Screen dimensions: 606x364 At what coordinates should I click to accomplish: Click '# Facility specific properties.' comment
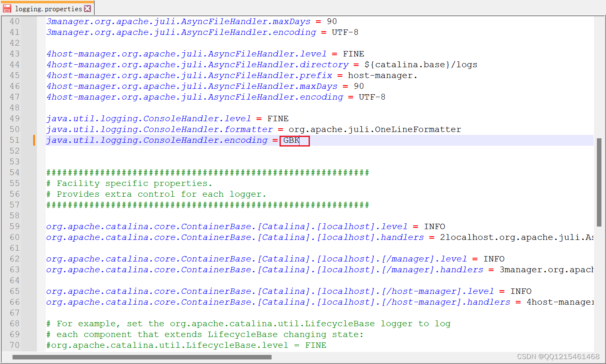(x=129, y=183)
